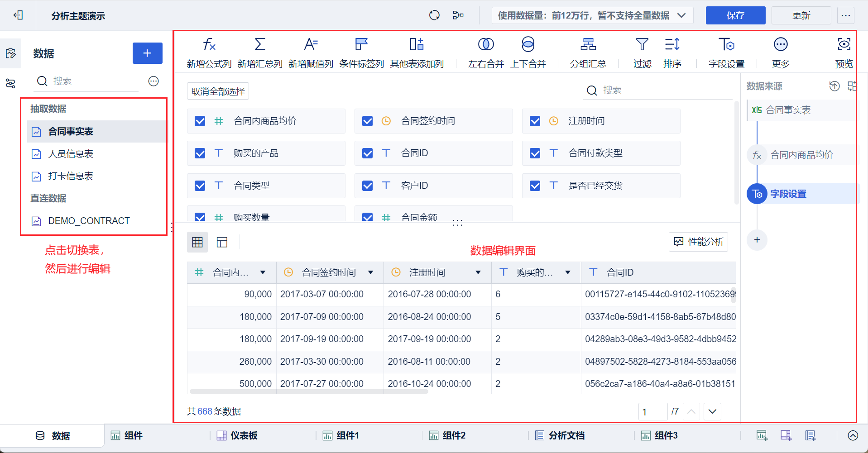
Task: Select left-right merge (左右合并)
Action: coord(486,52)
